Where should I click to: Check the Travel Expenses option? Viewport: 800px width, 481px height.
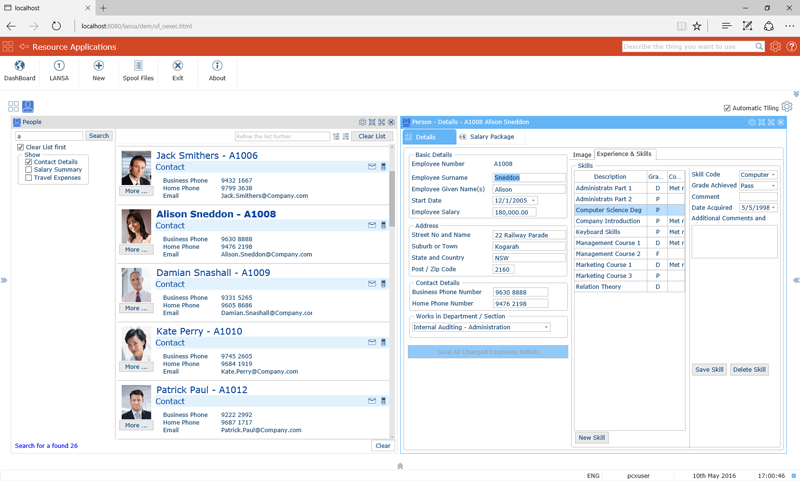[x=29, y=178]
